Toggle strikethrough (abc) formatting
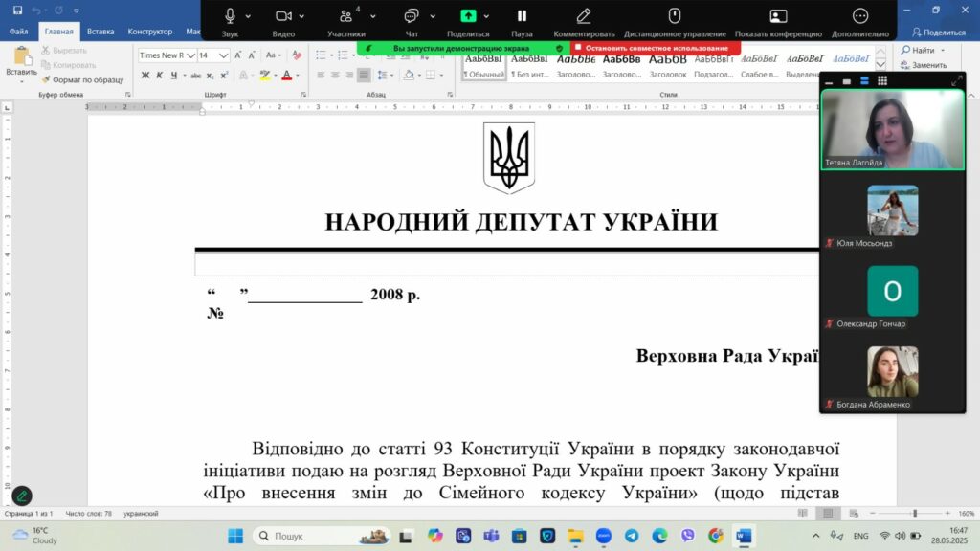This screenshot has height=551, width=980. (x=195, y=76)
